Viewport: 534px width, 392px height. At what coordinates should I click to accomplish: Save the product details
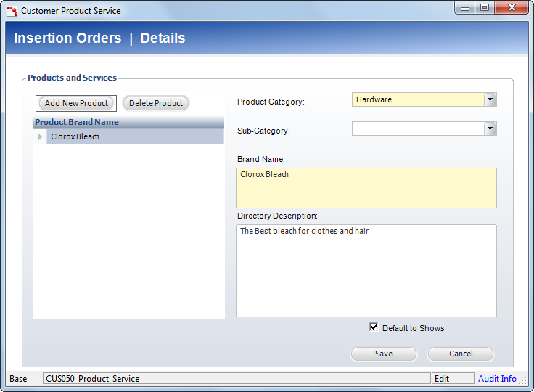(384, 354)
